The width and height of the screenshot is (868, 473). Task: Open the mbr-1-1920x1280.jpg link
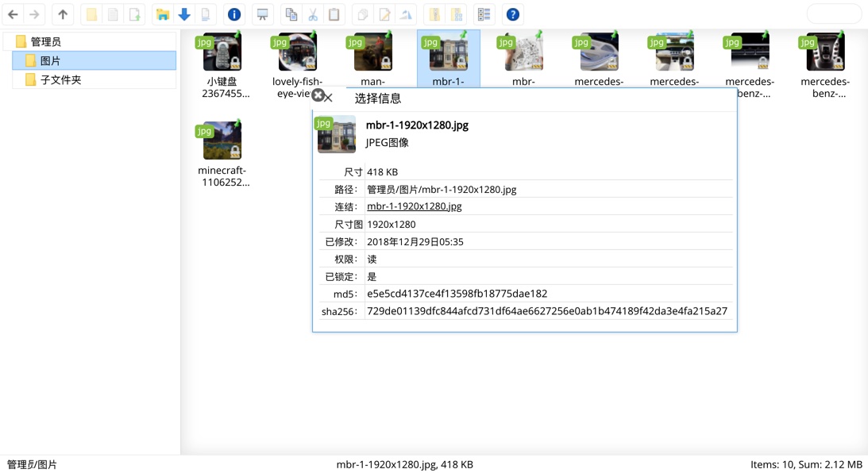(414, 206)
